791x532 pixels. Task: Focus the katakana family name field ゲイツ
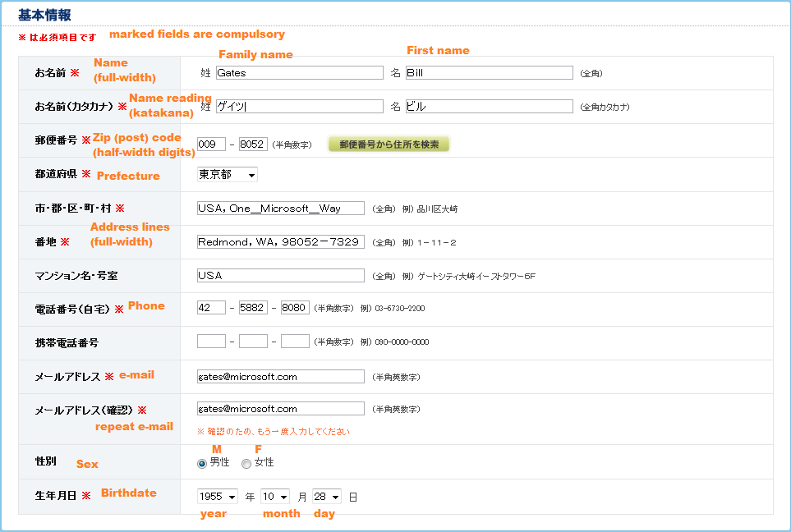click(x=299, y=107)
